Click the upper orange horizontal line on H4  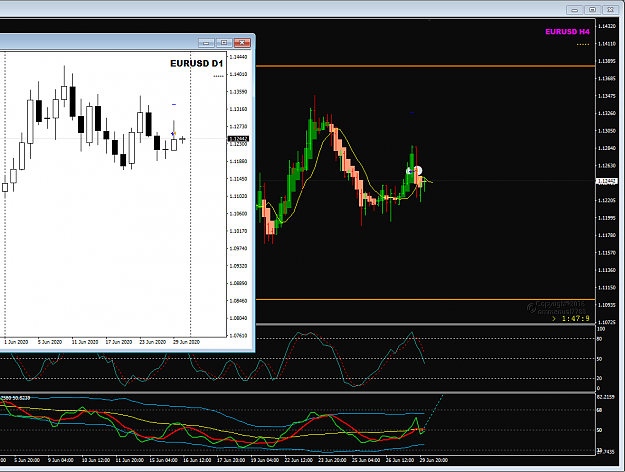(x=425, y=66)
